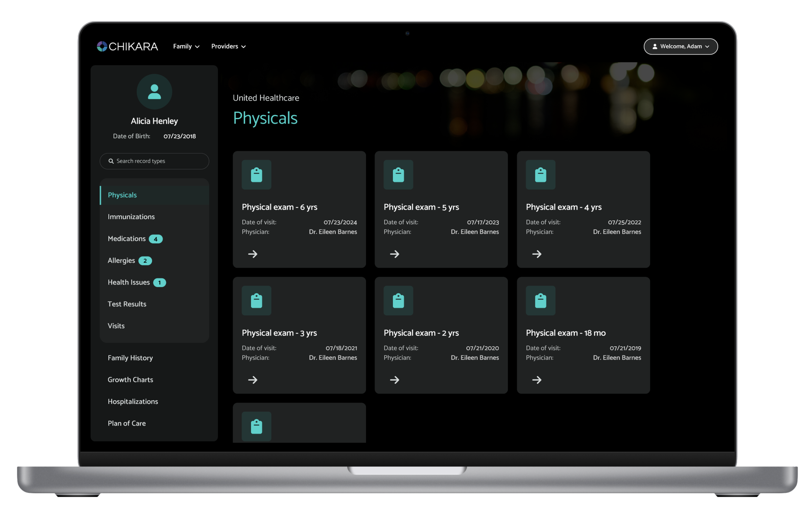The image size is (812, 505).
Task: Click the arrow on Physical exam 5 yrs card
Action: pos(395,255)
